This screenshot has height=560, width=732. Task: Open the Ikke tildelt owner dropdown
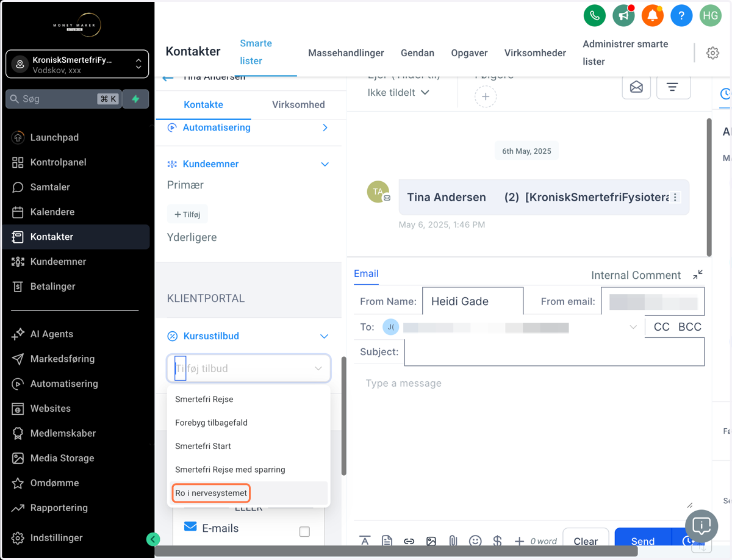tap(398, 93)
